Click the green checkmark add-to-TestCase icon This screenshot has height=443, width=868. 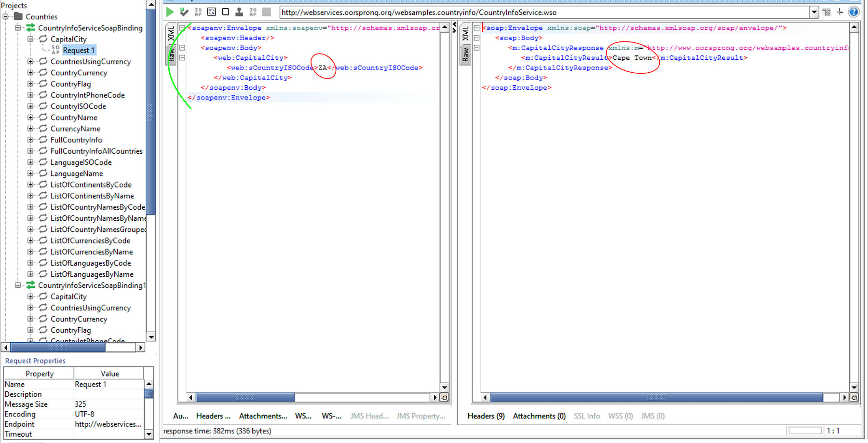coord(184,12)
